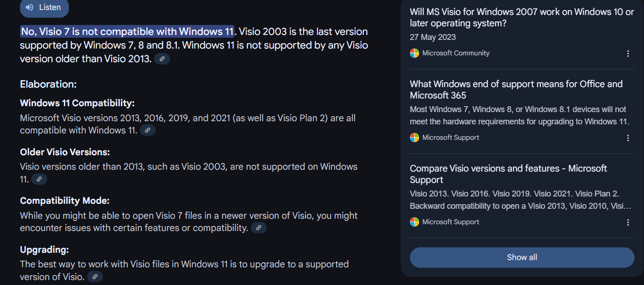644x285 pixels.
Task: Click highlighted 'No, Visio 7 is not compatible' text
Action: pyautogui.click(x=127, y=32)
